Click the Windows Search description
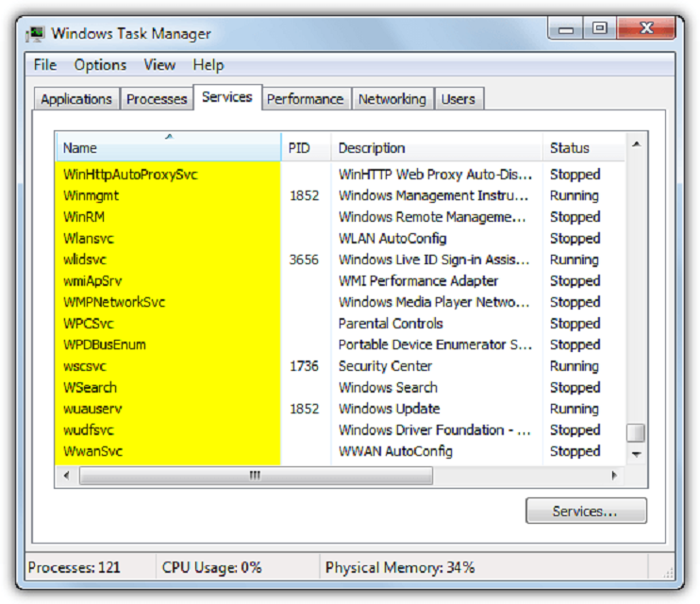This screenshot has height=604, width=700. (x=388, y=388)
